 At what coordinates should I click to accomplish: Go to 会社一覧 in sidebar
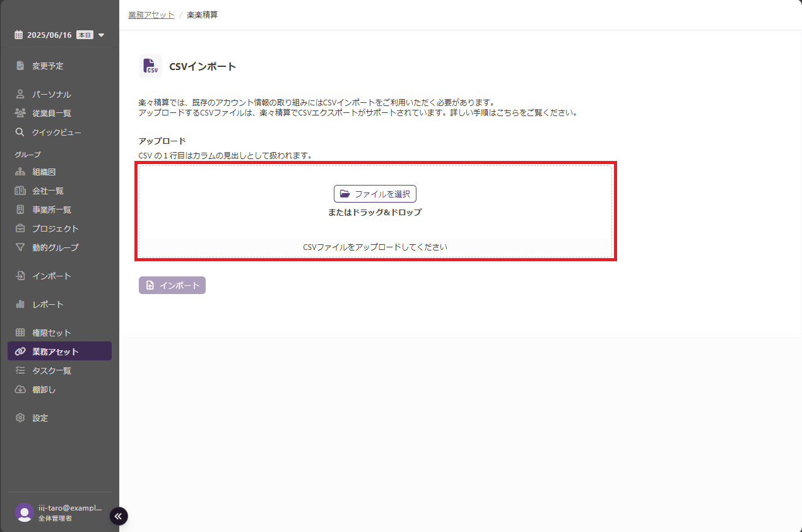tap(47, 191)
